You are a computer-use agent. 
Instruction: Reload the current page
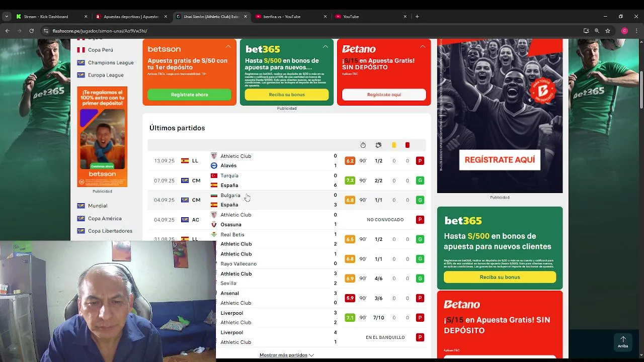(x=31, y=31)
